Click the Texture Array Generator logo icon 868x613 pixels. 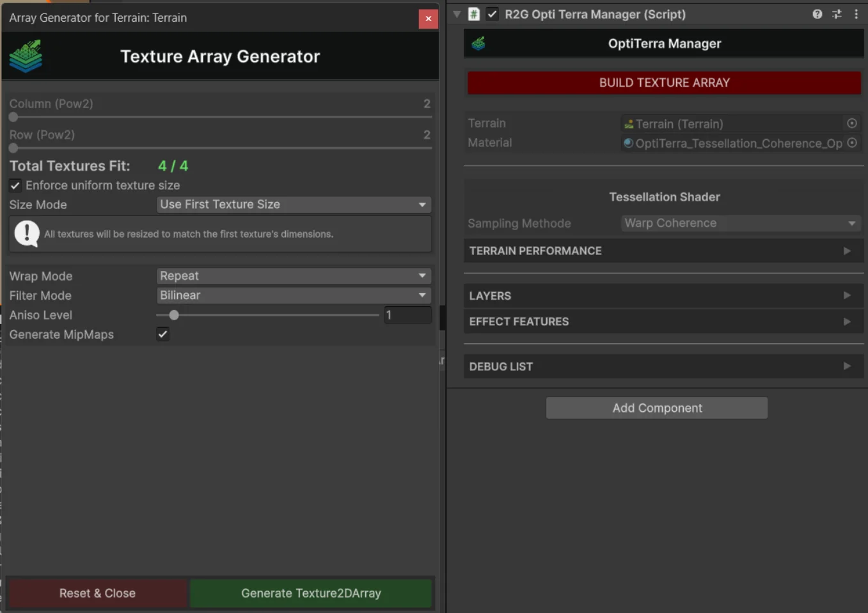(x=26, y=56)
